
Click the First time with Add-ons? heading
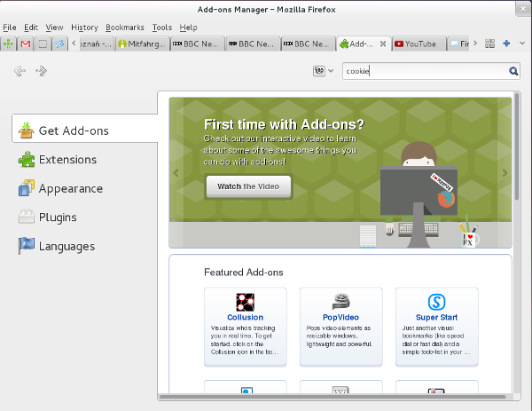pyautogui.click(x=284, y=124)
